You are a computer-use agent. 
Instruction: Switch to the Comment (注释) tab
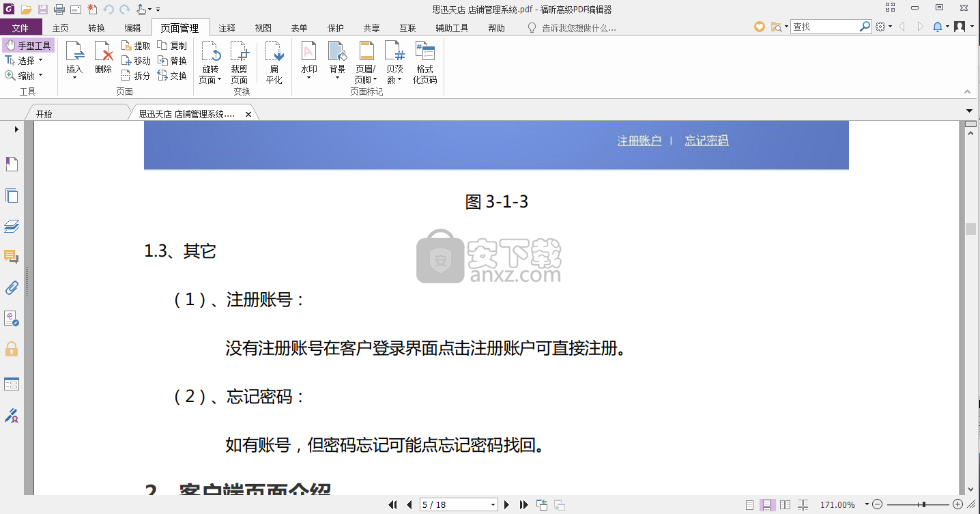coord(227,28)
